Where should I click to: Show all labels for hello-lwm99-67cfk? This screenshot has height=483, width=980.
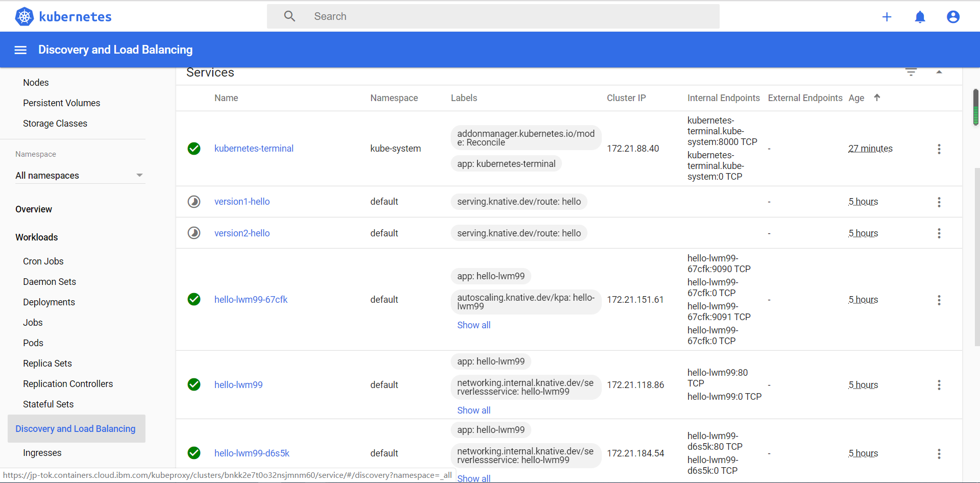(474, 325)
